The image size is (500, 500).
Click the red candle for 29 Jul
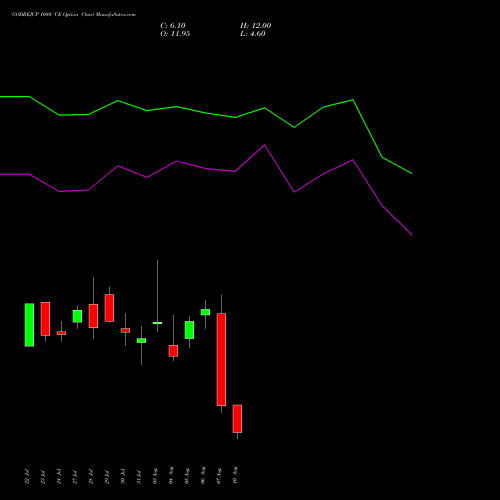pos(109,308)
